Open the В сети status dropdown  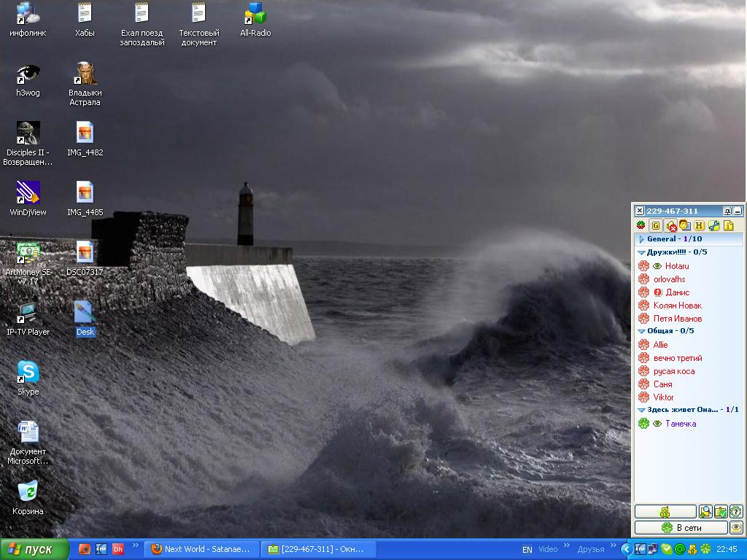point(681,528)
